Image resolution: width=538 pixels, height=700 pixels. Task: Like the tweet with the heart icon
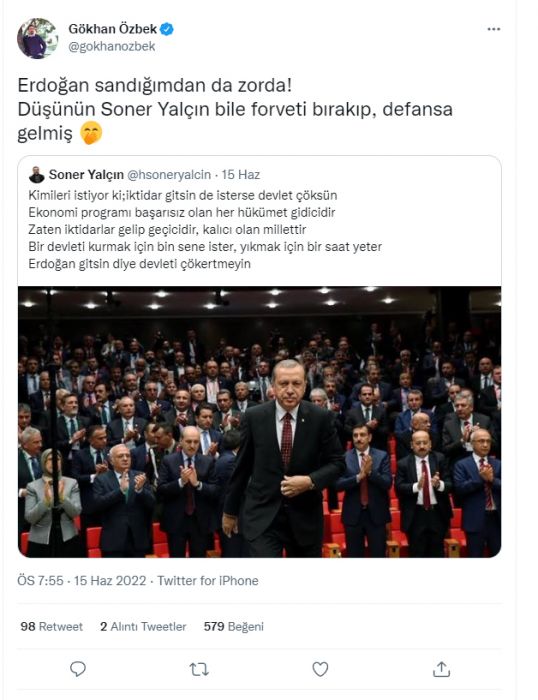click(x=320, y=669)
